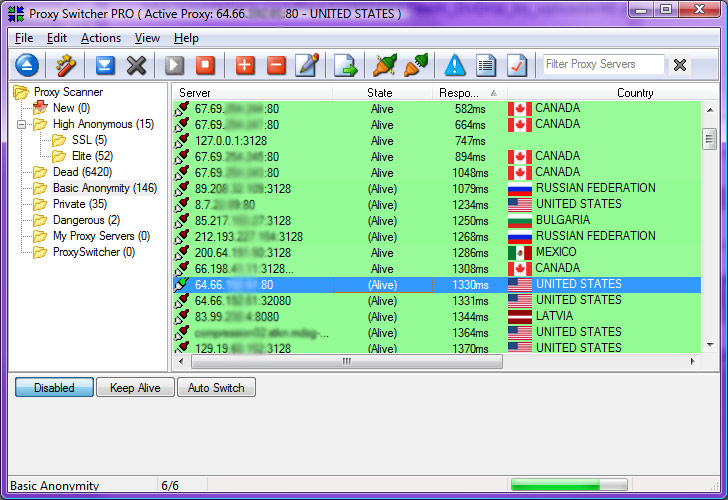728x500 pixels.
Task: Select the High Anonymous (15) folder
Action: coord(103,124)
